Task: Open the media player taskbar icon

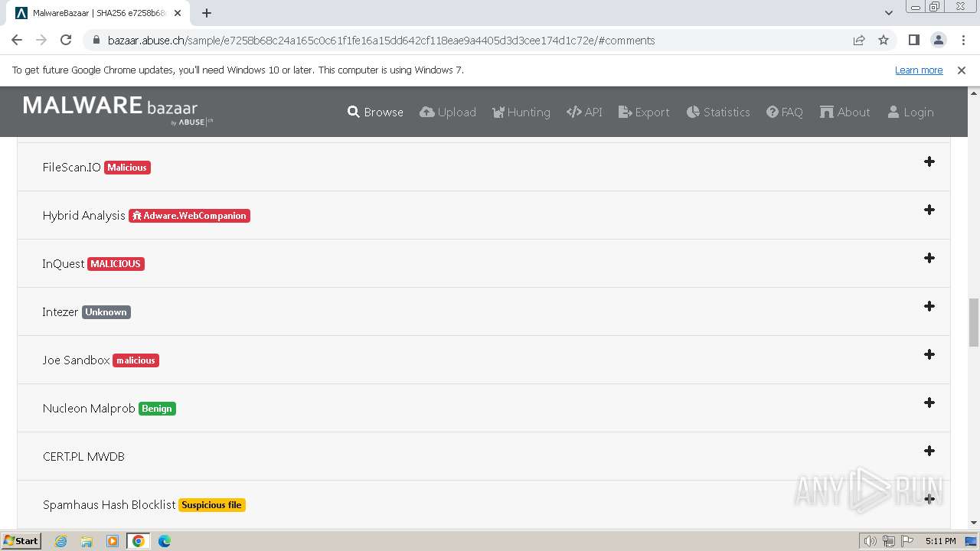Action: click(113, 541)
